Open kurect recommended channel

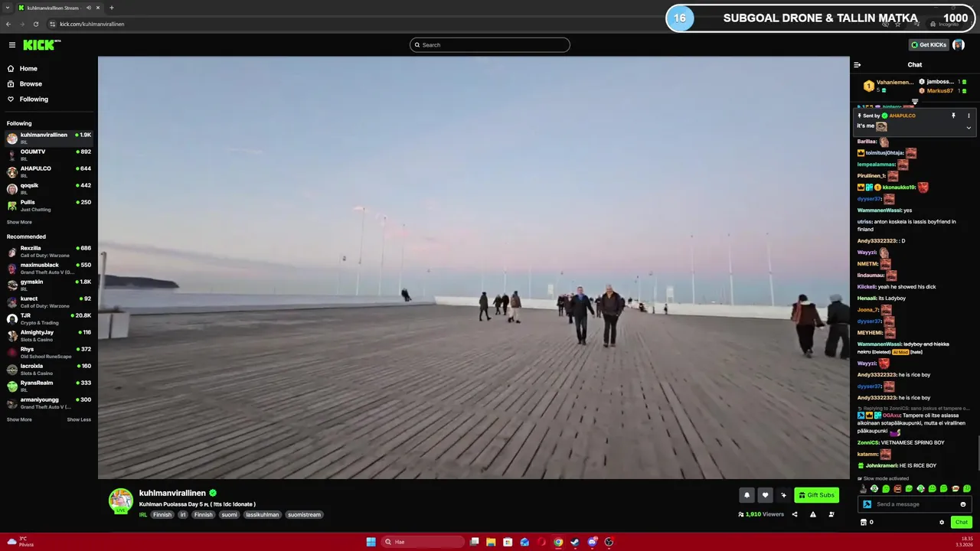[x=49, y=302]
